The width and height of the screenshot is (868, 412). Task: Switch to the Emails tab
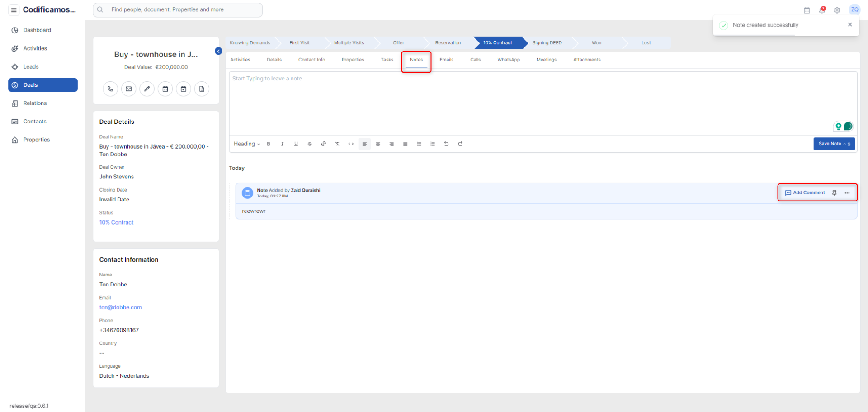[446, 60]
